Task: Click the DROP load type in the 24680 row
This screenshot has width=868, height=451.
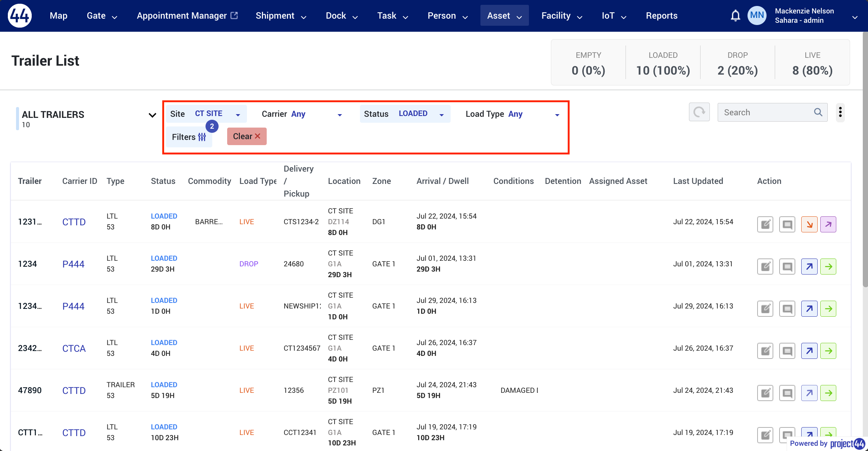Action: [x=249, y=264]
